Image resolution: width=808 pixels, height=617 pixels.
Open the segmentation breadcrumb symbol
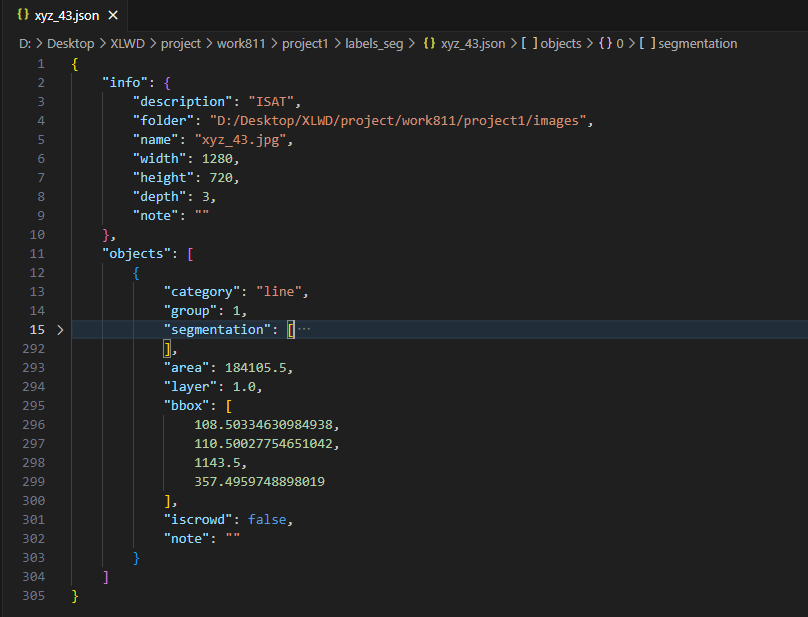(688, 44)
